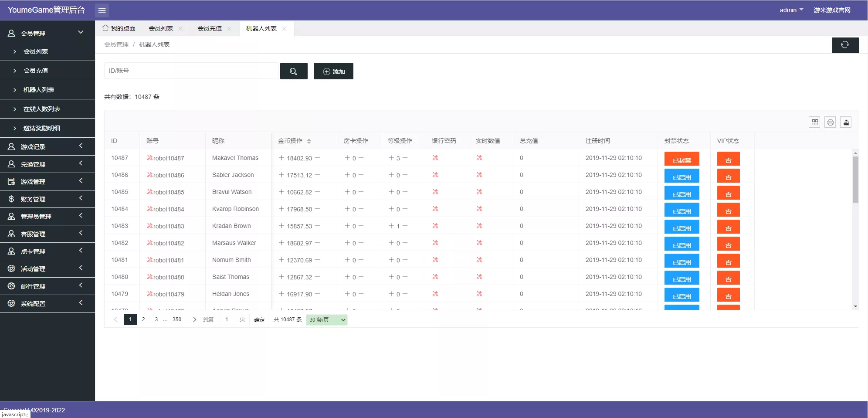Toggle VIP status 否 for robot10485

(x=728, y=193)
